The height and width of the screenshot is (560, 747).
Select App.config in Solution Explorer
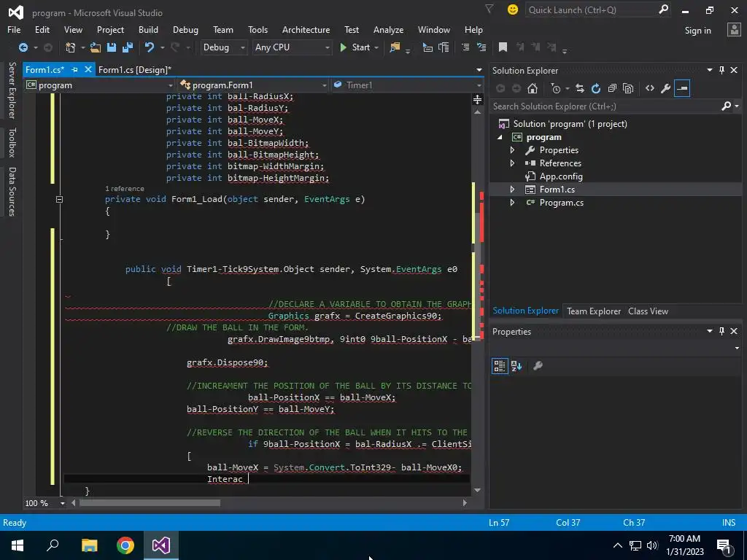tap(561, 176)
